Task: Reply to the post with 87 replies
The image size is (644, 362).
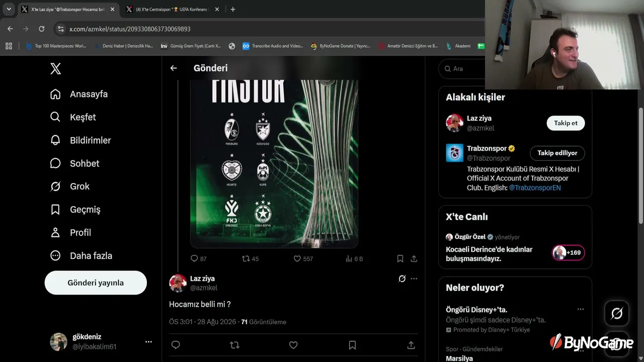Action: click(198, 259)
